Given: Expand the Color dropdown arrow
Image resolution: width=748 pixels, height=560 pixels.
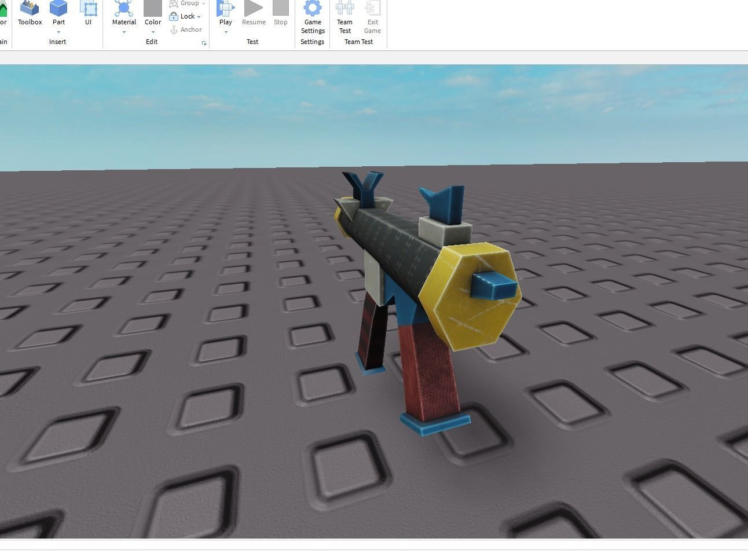Looking at the screenshot, I should coord(153,32).
